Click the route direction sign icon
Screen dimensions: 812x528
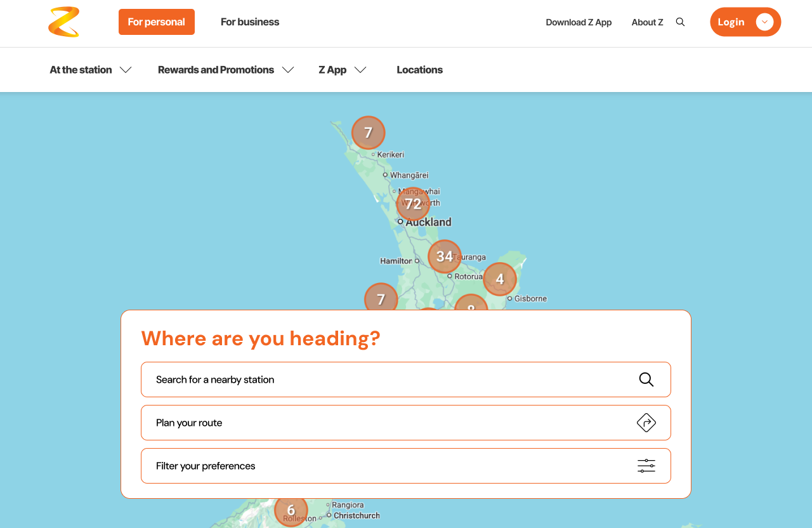point(646,423)
